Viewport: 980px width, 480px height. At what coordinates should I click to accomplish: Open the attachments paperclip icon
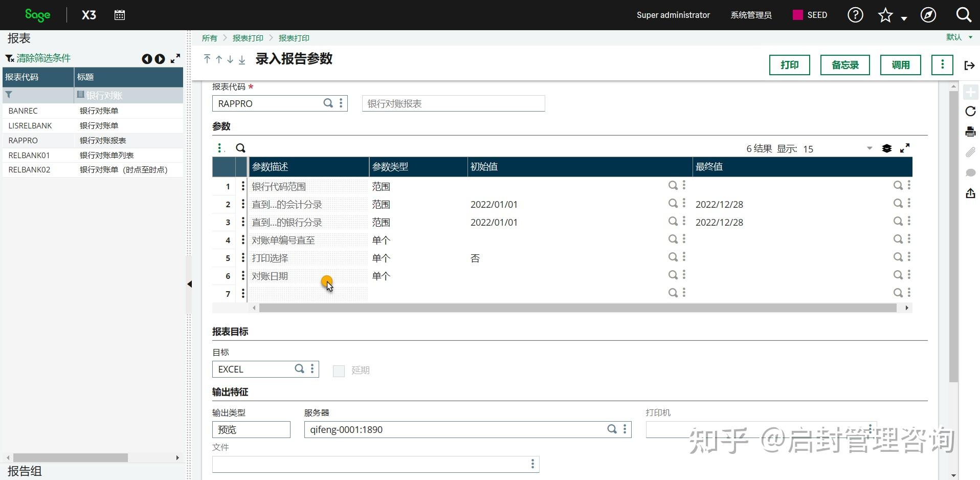[970, 152]
